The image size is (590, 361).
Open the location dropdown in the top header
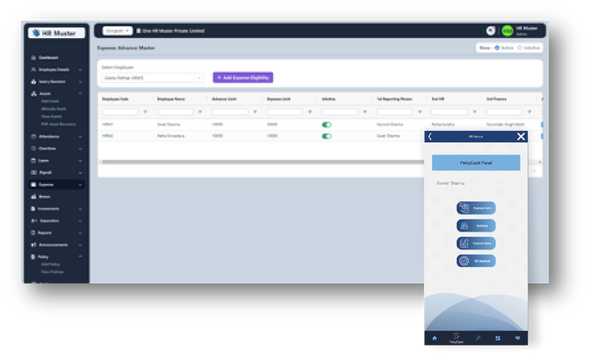[x=117, y=31]
